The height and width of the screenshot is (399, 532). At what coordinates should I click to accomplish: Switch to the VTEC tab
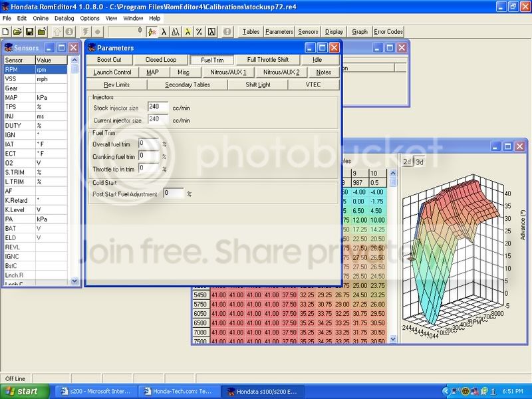point(313,84)
